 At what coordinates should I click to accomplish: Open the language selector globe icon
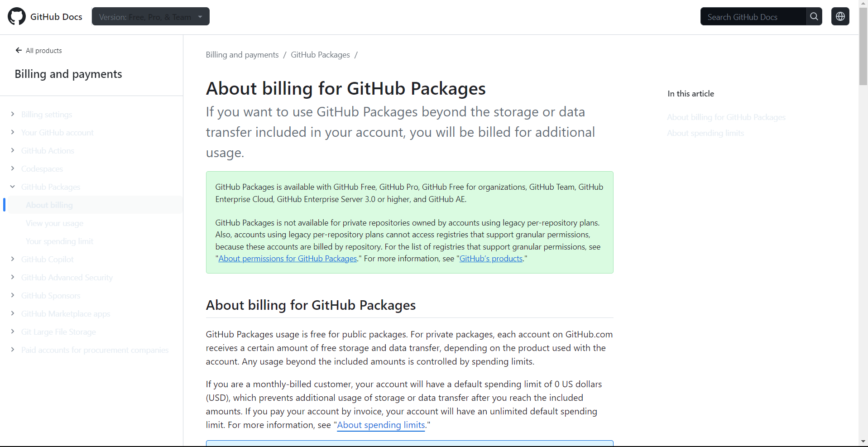click(840, 16)
